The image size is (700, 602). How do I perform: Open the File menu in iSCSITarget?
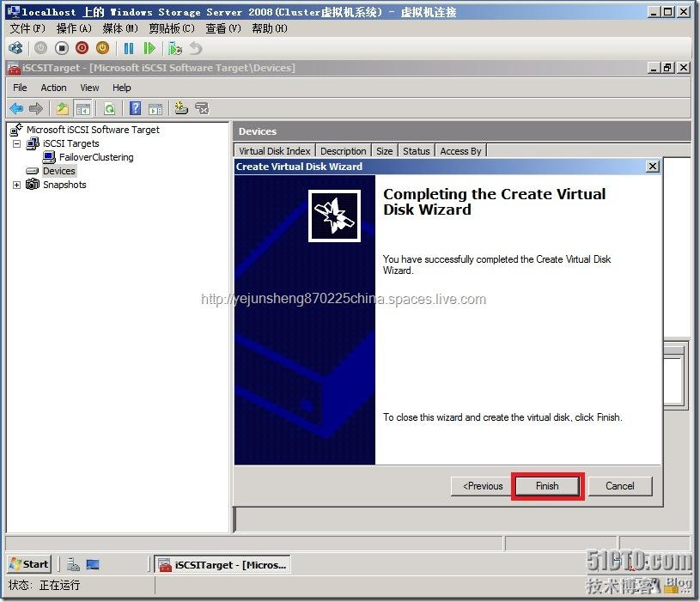pyautogui.click(x=20, y=88)
